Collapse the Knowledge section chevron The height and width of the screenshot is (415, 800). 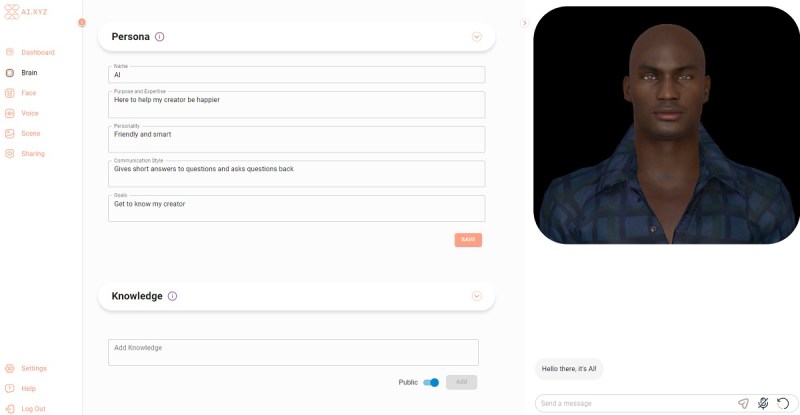pos(477,296)
